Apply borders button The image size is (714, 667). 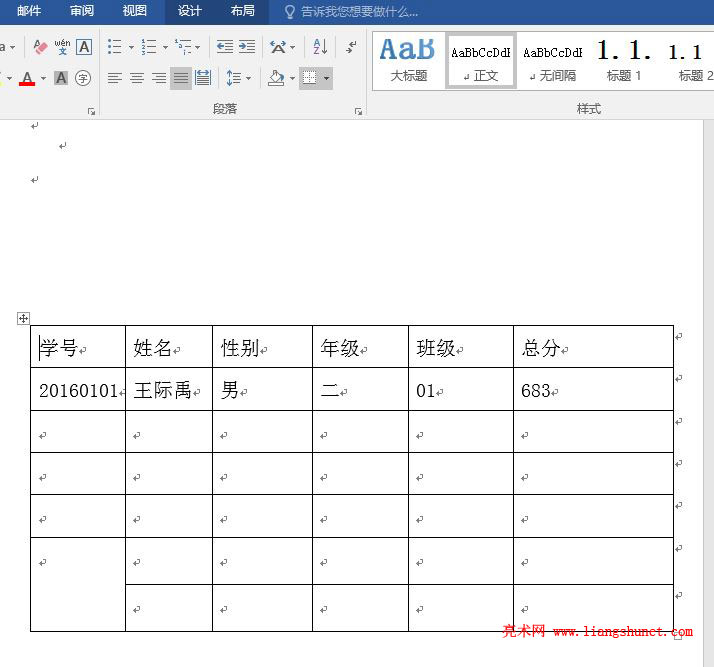tap(310, 78)
